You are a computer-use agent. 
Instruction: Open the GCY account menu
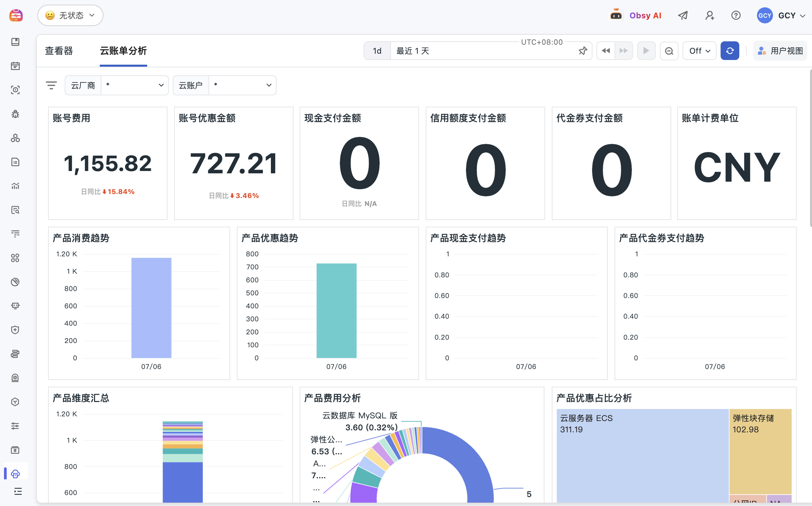781,15
